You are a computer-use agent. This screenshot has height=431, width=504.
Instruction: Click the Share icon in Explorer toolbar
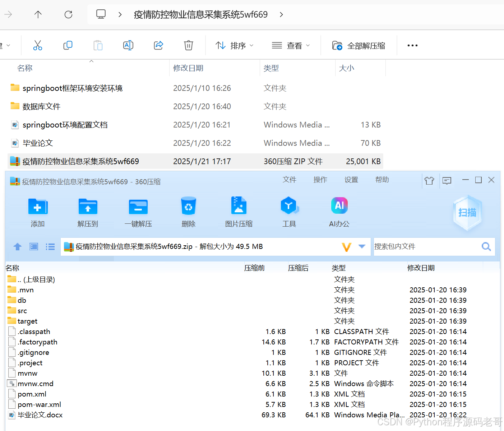coord(158,45)
